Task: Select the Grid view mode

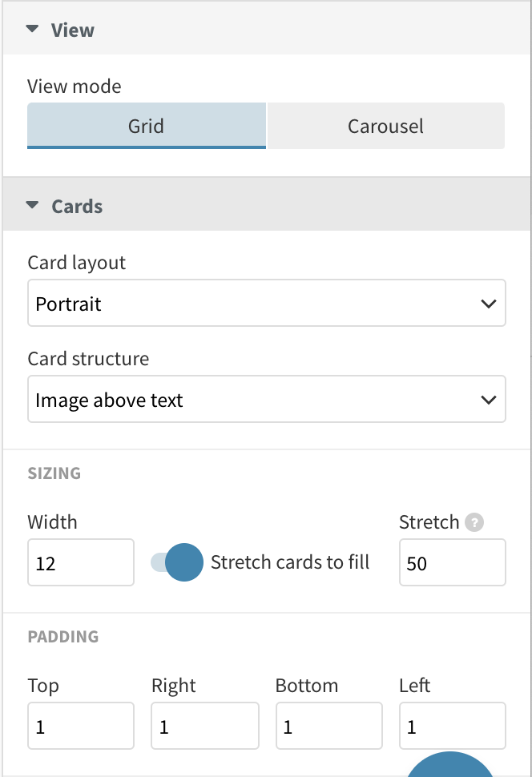Action: (x=147, y=126)
